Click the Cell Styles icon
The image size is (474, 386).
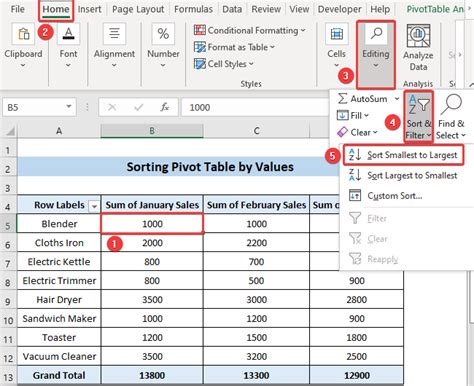click(x=200, y=64)
